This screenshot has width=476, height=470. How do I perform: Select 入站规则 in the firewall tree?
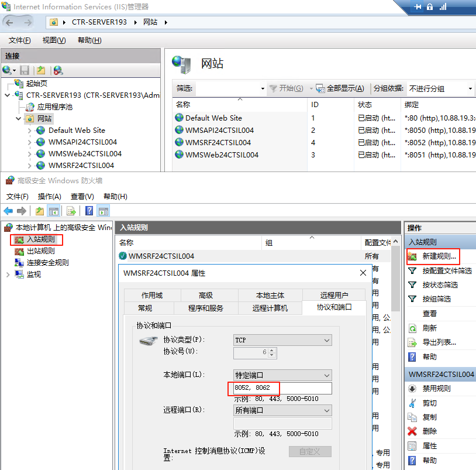click(x=40, y=239)
